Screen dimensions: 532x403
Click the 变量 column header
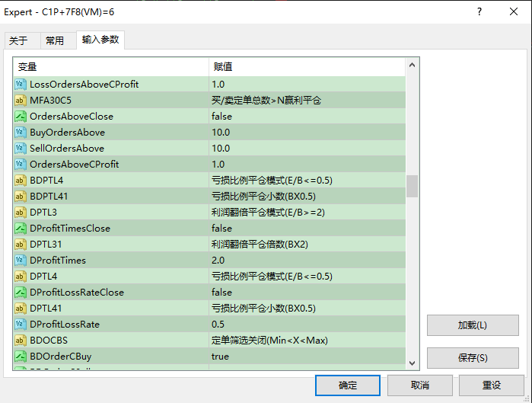(111, 67)
